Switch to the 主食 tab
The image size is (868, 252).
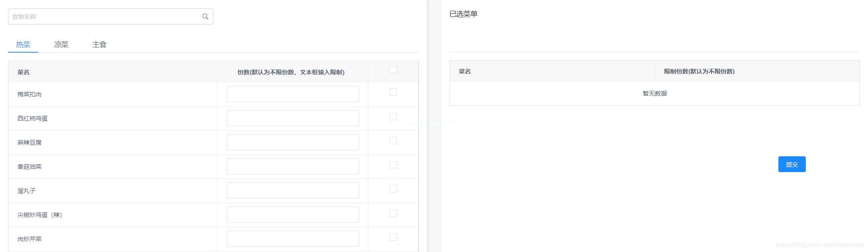coord(99,45)
